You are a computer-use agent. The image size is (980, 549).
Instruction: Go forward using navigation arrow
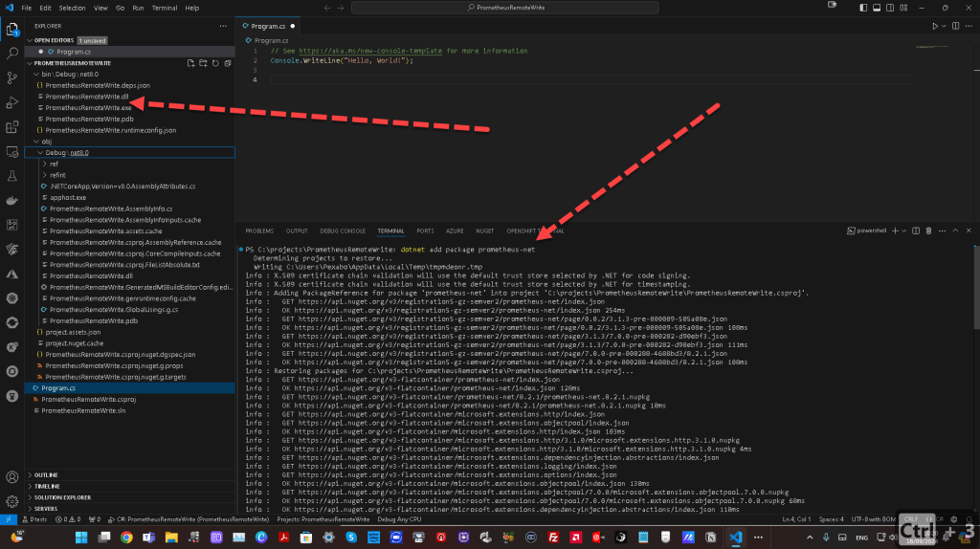(x=341, y=8)
